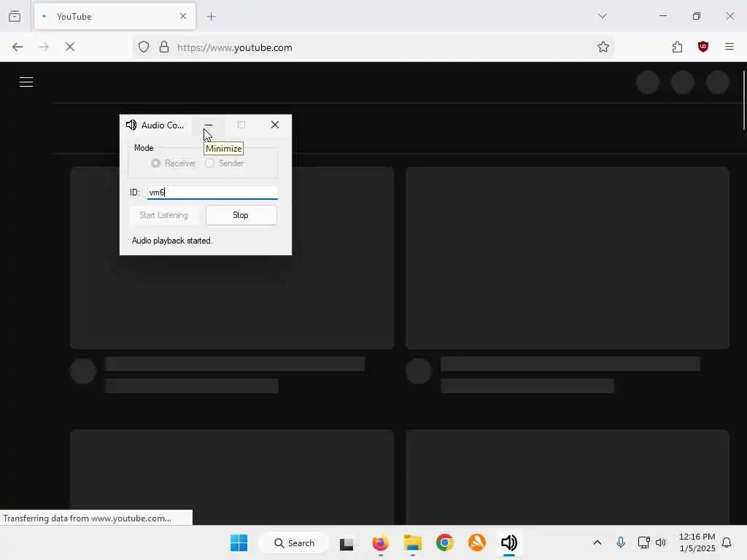Open a new browser tab
Viewport: 747px width, 560px height.
[212, 17]
